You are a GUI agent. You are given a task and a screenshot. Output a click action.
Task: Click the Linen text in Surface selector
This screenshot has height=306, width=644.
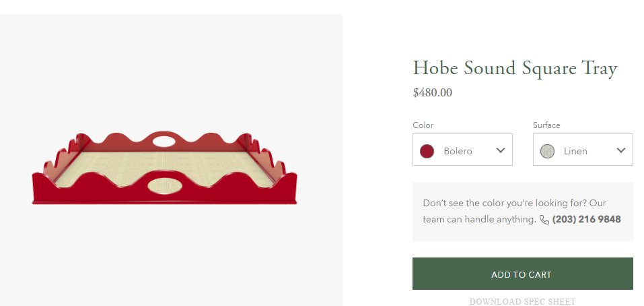pos(575,151)
